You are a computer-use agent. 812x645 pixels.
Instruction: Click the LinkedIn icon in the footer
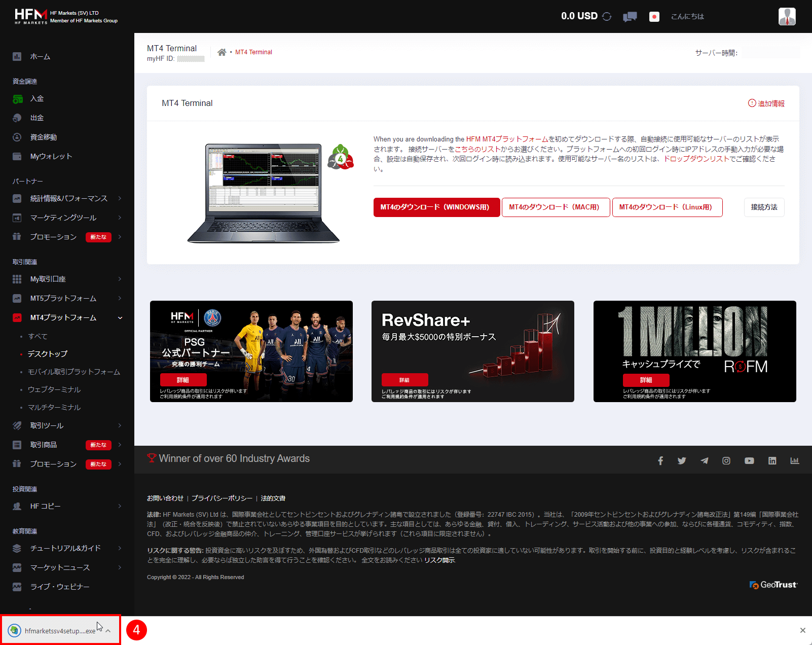point(772,460)
